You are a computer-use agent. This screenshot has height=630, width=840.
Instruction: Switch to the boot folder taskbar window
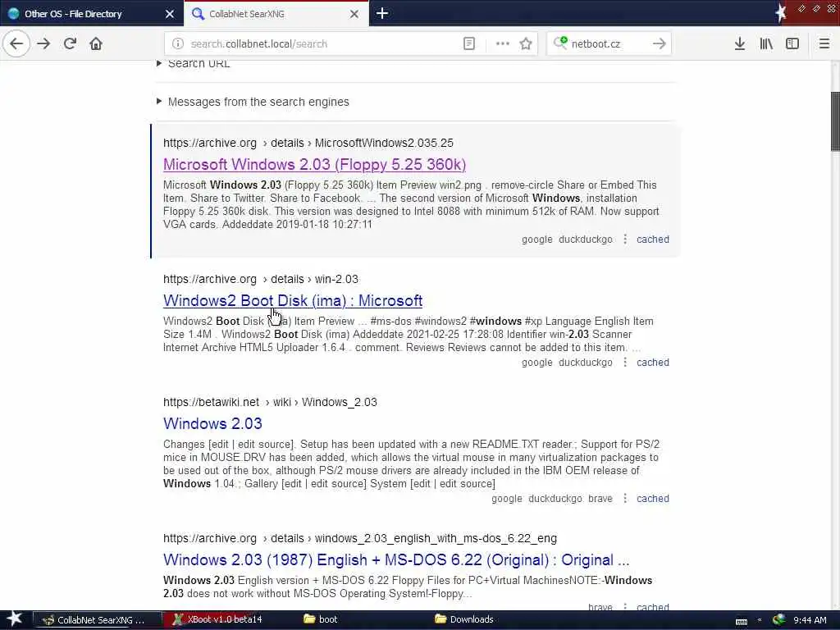pos(322,619)
